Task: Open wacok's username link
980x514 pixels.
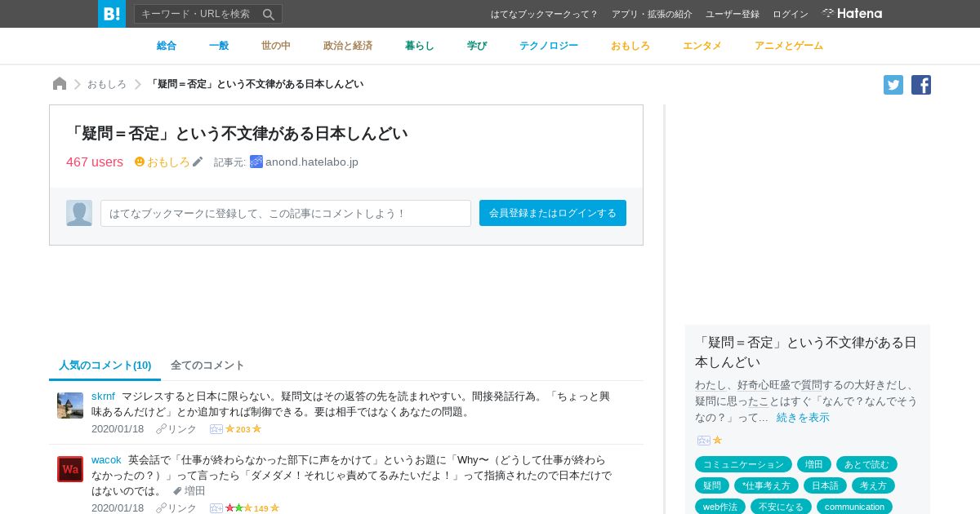Action: click(x=106, y=460)
